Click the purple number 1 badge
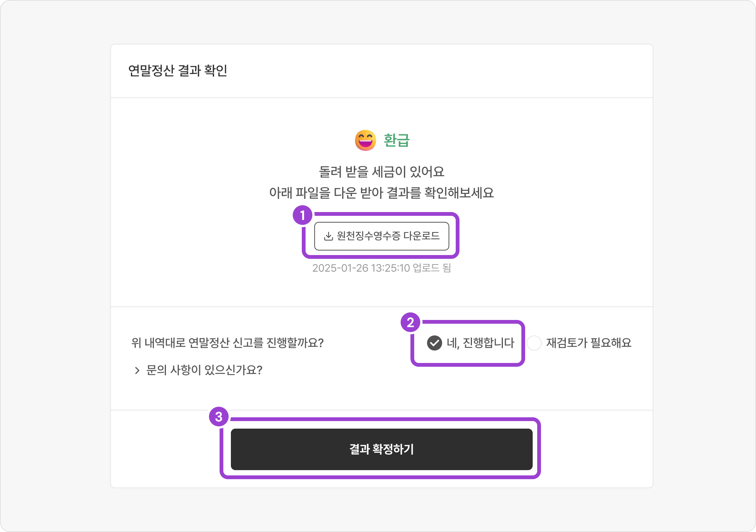This screenshot has height=532, width=756. [303, 215]
